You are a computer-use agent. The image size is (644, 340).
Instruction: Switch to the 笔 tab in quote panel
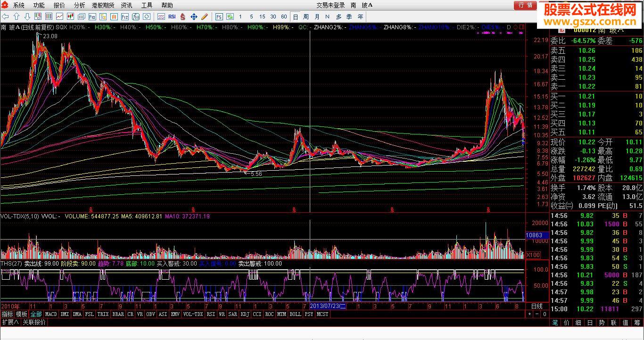click(555, 323)
